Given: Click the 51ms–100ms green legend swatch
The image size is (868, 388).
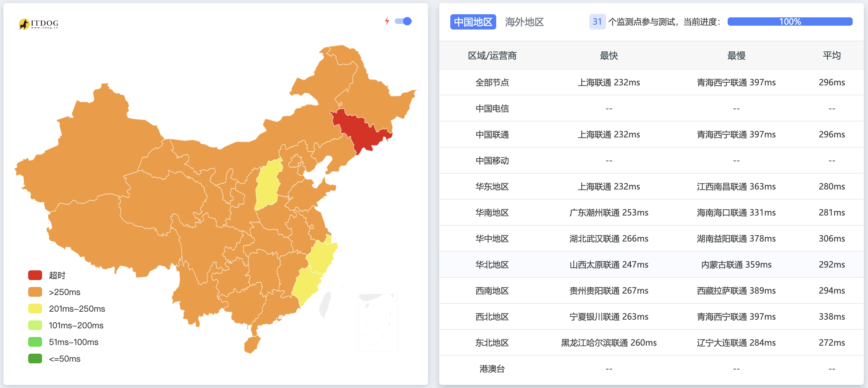Looking at the screenshot, I should pos(35,342).
